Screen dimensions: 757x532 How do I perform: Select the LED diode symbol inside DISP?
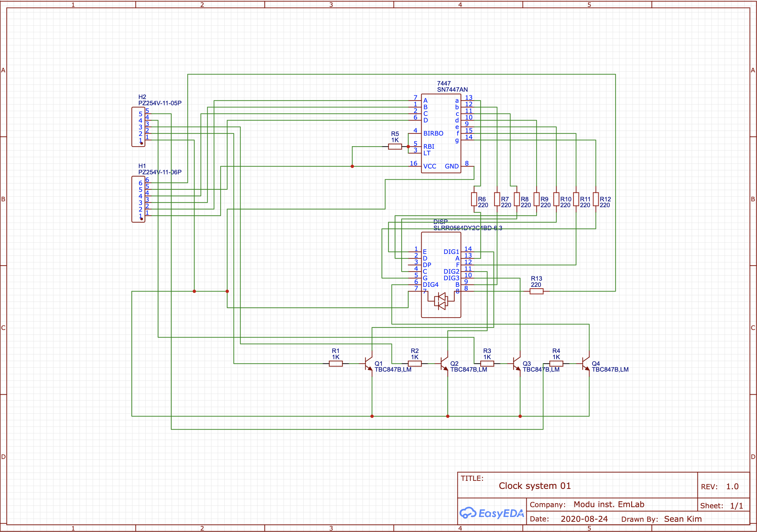click(441, 301)
